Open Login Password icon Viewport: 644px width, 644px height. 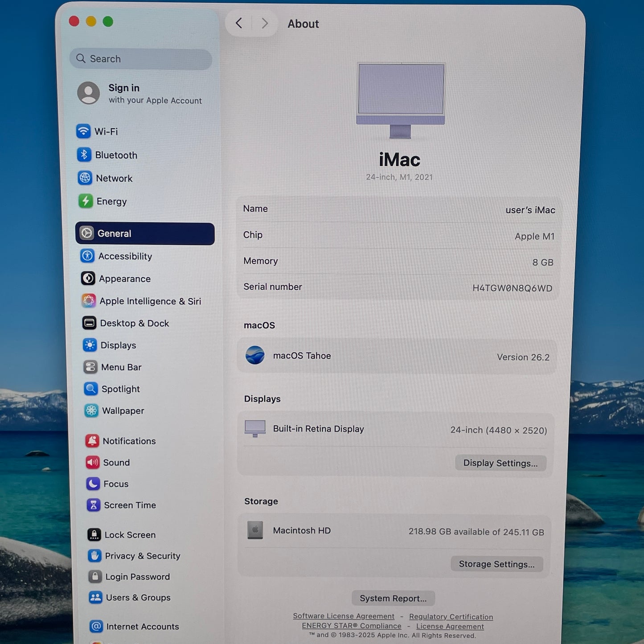95,576
